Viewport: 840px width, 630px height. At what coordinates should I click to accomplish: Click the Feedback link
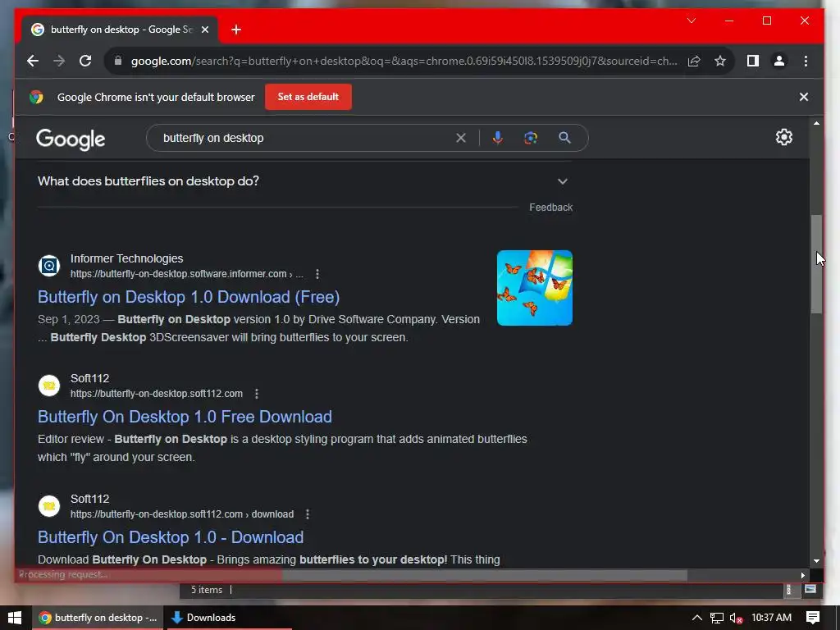pos(550,208)
